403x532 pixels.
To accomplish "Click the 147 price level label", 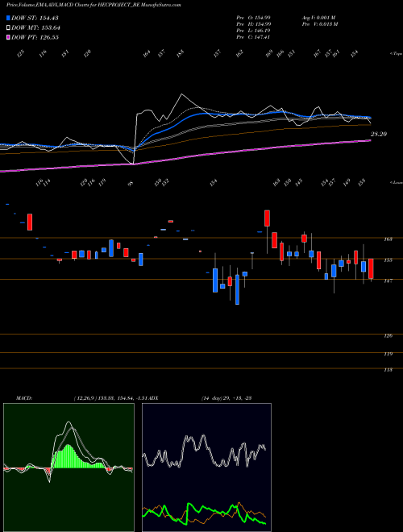I will (x=388, y=281).
